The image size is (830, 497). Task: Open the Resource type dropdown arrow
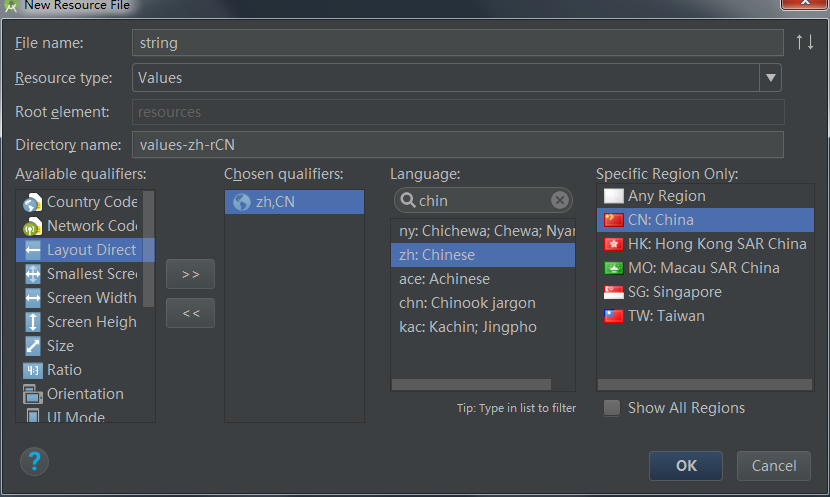click(771, 78)
